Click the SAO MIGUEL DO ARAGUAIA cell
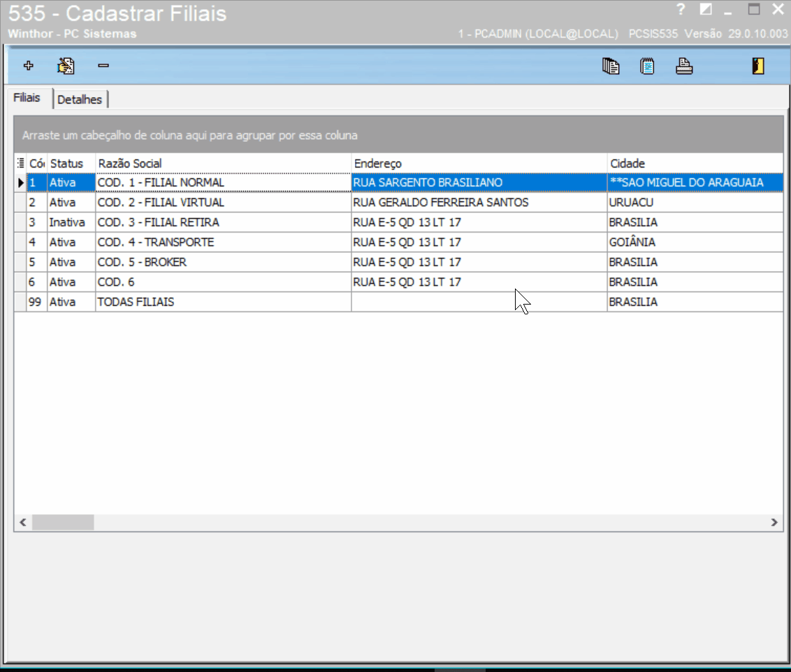This screenshot has height=672, width=791. click(695, 182)
